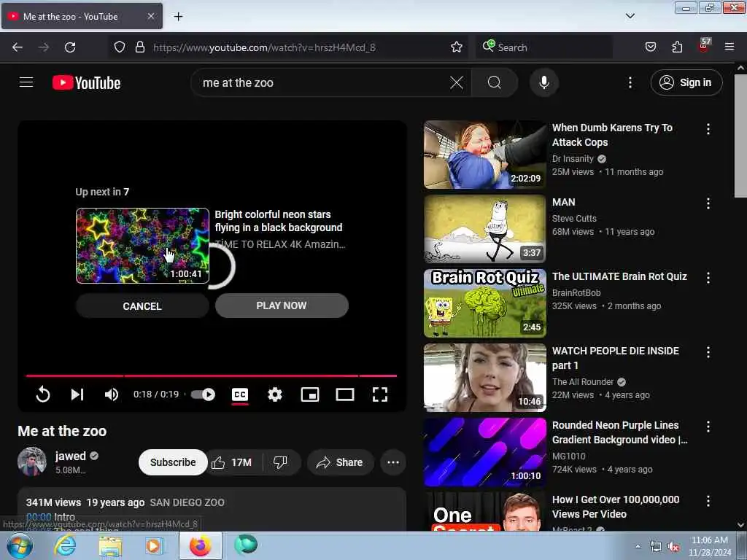This screenshot has width=747, height=560.
Task: Open the Pocket save icon
Action: [x=650, y=47]
